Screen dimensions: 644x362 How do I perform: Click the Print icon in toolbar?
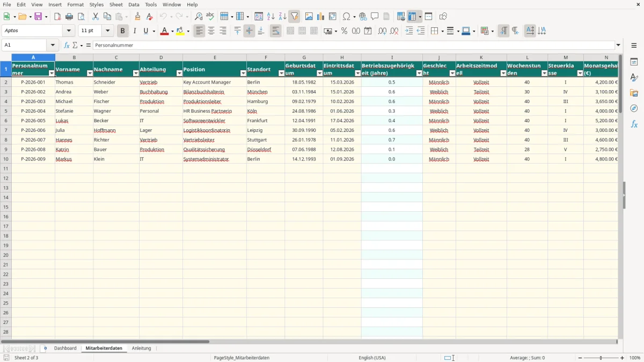[69, 17]
